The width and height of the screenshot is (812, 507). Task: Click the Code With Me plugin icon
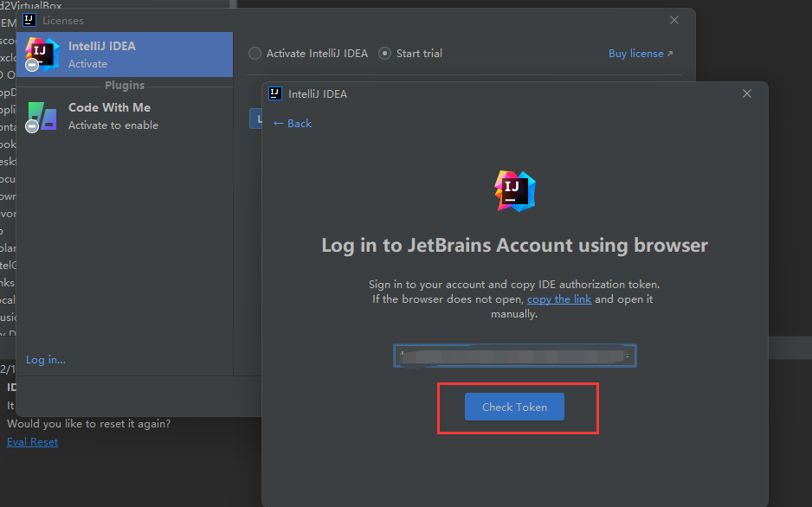point(42,116)
